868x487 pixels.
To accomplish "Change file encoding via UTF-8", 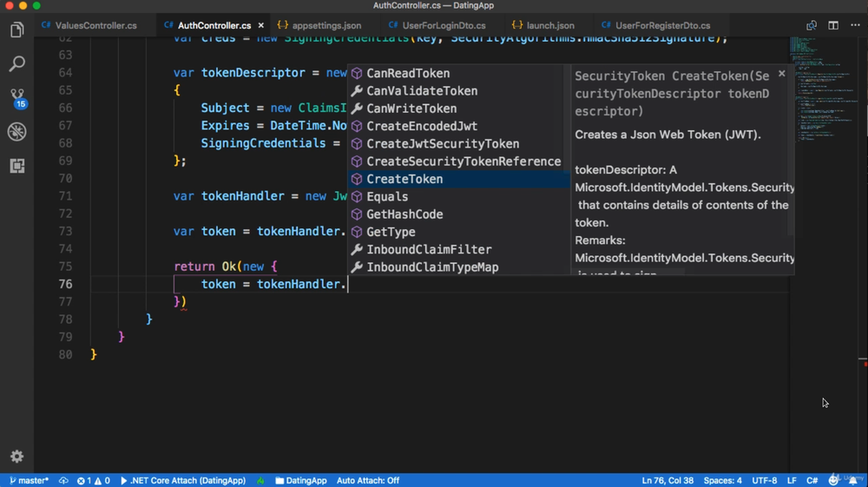I will tap(764, 480).
